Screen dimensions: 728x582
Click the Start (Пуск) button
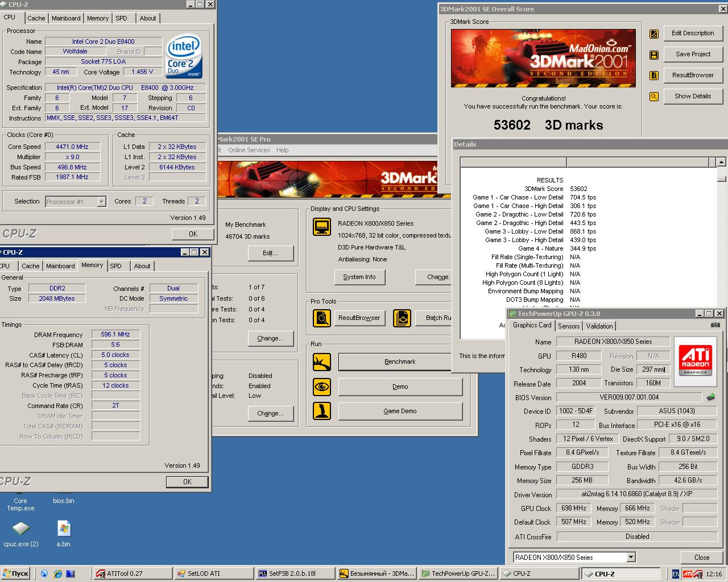coord(15,574)
